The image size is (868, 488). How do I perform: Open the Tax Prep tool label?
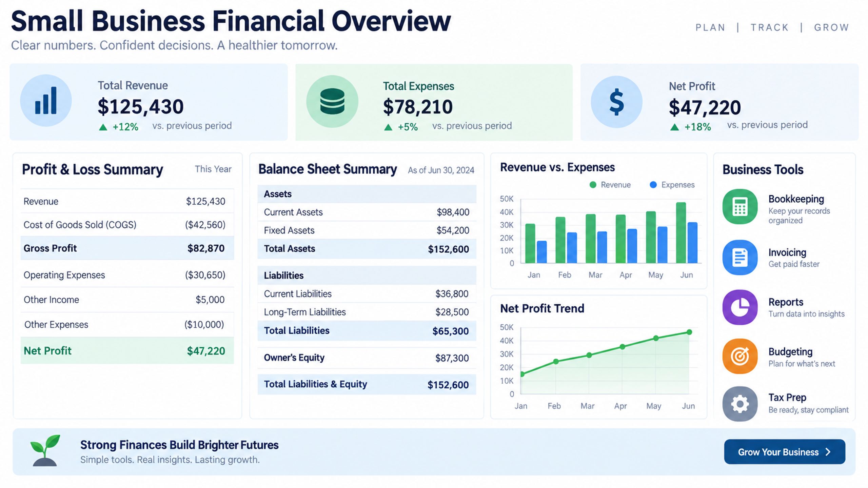click(x=787, y=397)
